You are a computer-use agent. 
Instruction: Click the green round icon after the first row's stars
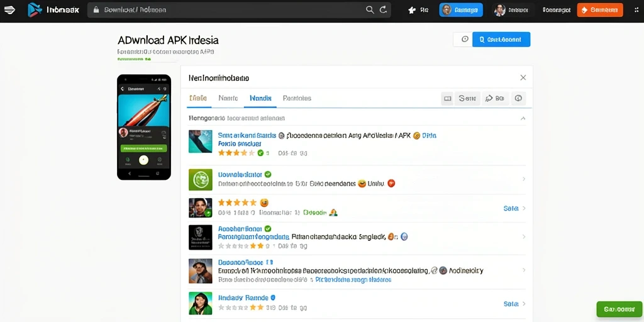[260, 153]
